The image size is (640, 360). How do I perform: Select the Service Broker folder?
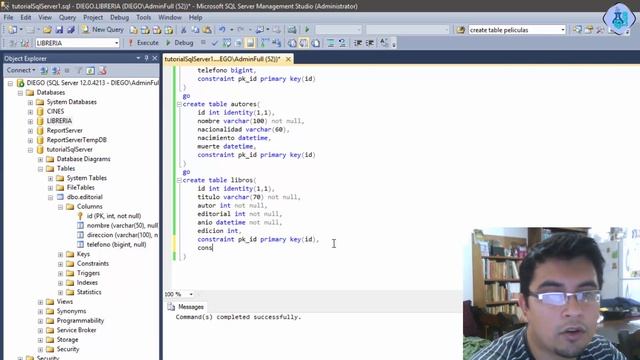[76, 330]
